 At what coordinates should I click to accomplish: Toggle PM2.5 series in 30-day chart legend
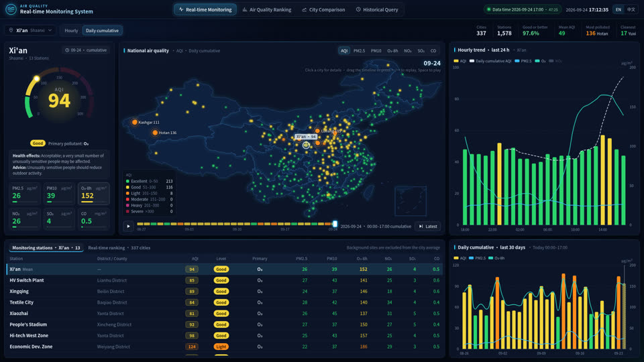click(x=477, y=258)
